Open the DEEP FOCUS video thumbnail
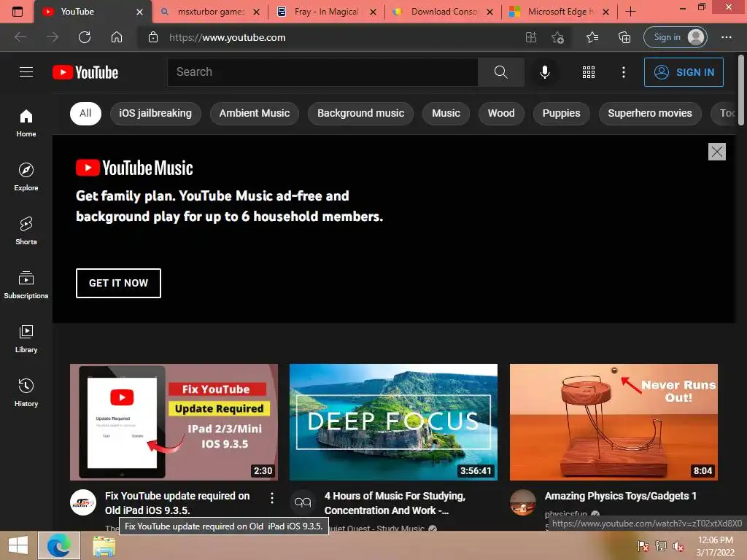This screenshot has height=560, width=747. (x=393, y=422)
